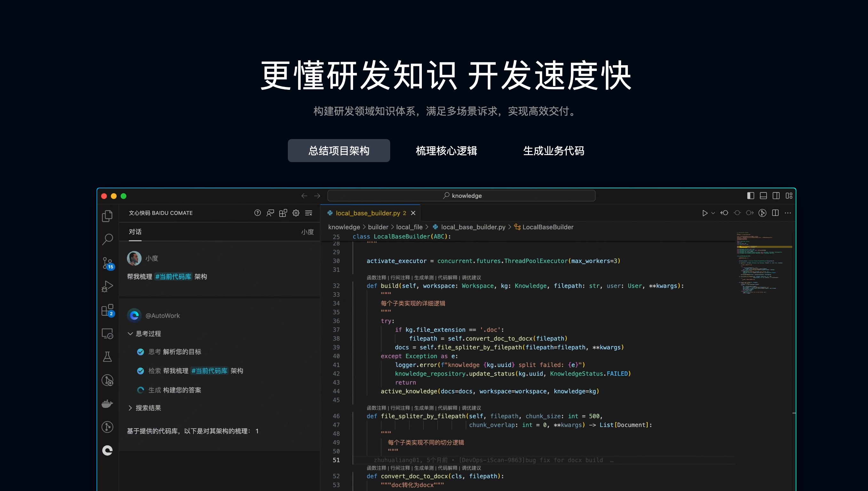The width and height of the screenshot is (868, 491).
Task: Toggle primary sidebar layout icon in the title bar
Action: [x=750, y=196]
